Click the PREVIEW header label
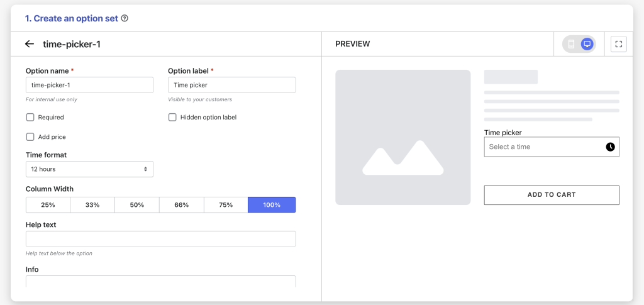The width and height of the screenshot is (644, 305). [352, 44]
